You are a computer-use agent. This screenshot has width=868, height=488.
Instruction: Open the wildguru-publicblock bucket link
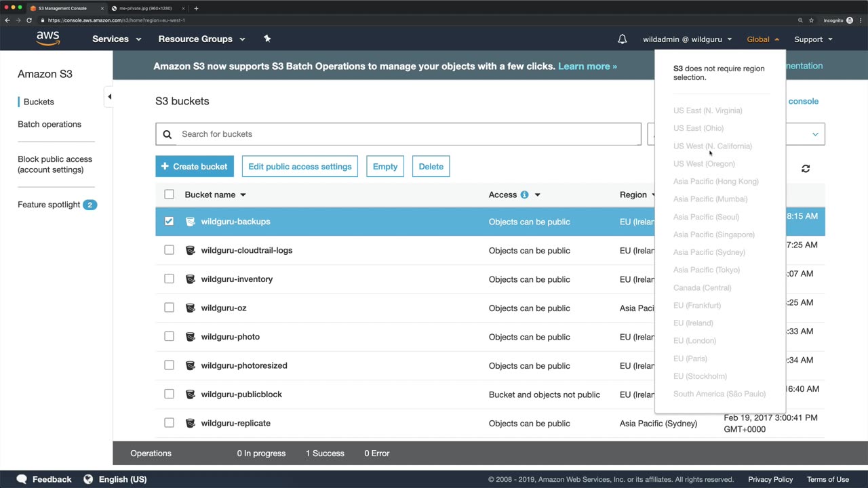[x=241, y=394]
